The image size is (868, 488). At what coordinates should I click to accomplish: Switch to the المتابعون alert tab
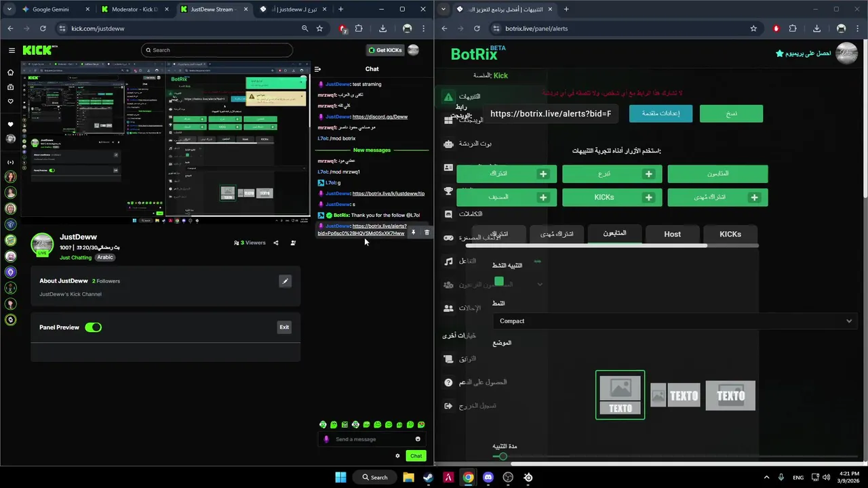[x=614, y=233]
